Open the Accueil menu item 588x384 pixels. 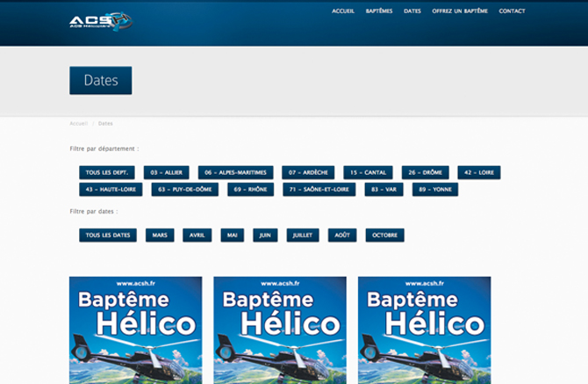click(x=343, y=11)
